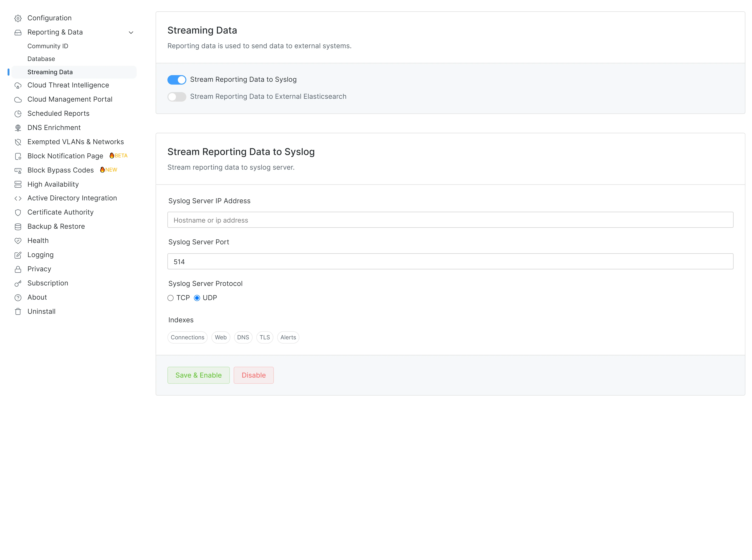
Task: Click the Subscription key icon
Action: click(18, 283)
